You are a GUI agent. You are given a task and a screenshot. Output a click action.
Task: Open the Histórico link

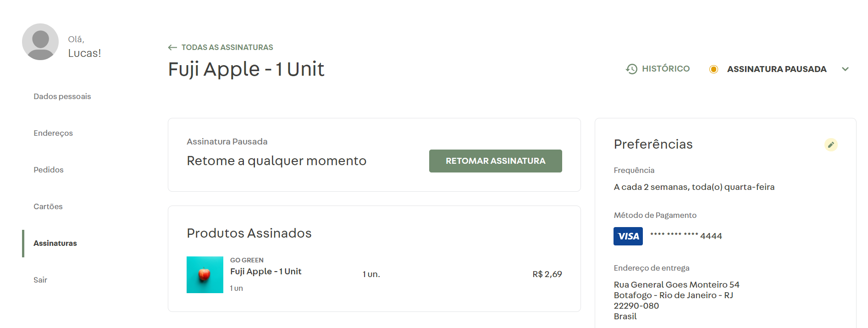point(665,69)
